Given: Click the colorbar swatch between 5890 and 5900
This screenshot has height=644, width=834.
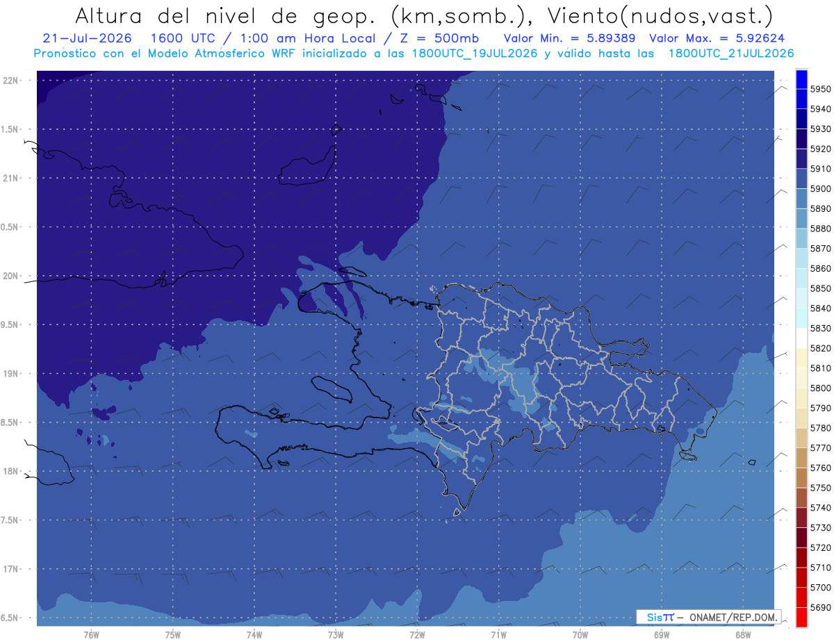Looking at the screenshot, I should coord(801,199).
